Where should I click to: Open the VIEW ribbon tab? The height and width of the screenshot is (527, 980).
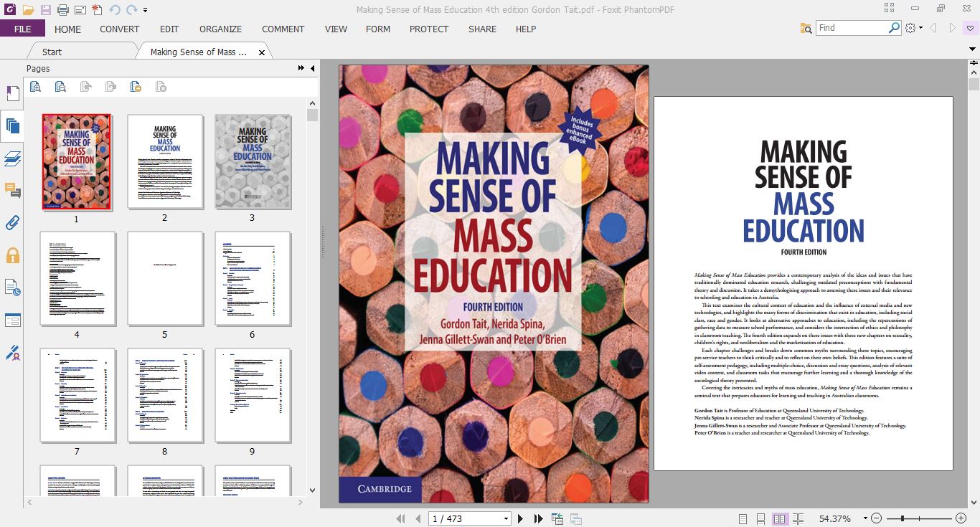(x=336, y=29)
